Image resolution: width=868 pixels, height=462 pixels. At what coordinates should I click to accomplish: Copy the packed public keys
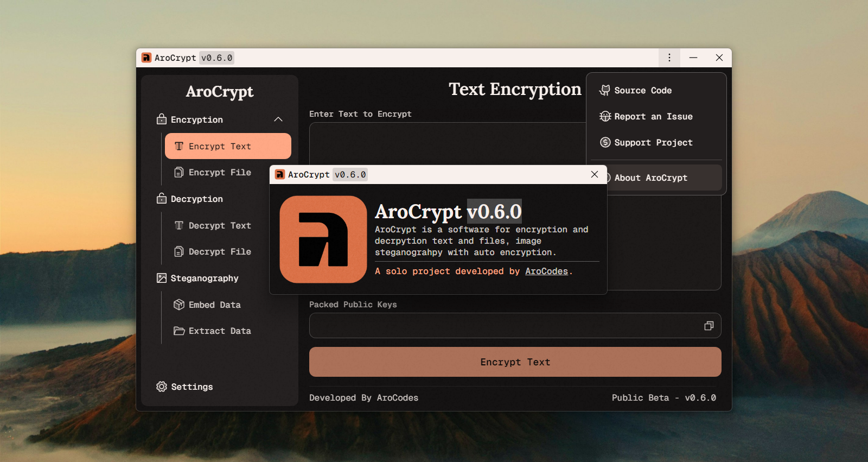click(x=709, y=326)
